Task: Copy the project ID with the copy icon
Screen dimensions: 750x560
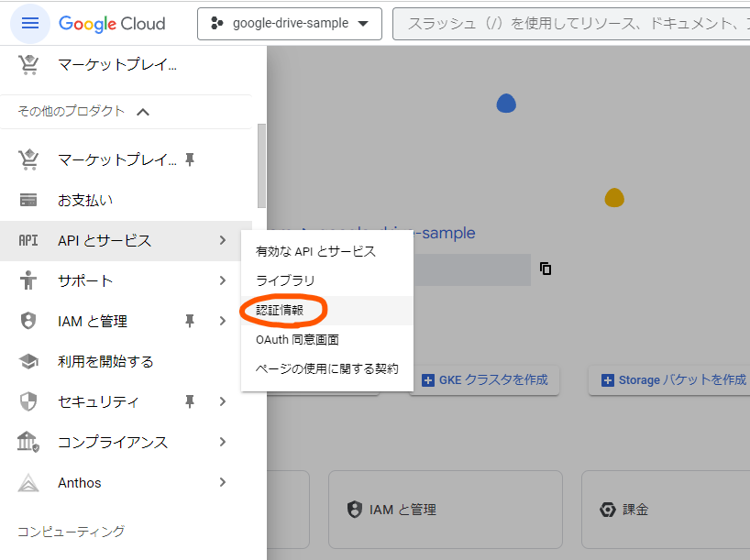Action: point(545,269)
